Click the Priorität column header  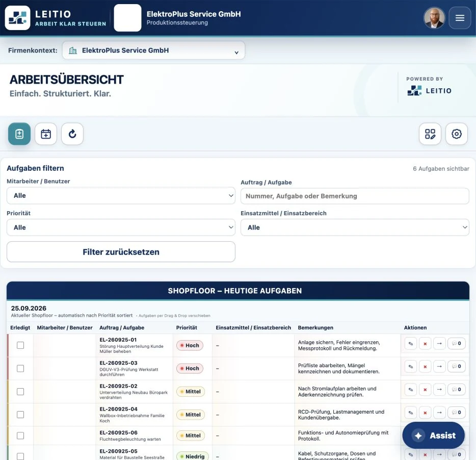pos(187,327)
